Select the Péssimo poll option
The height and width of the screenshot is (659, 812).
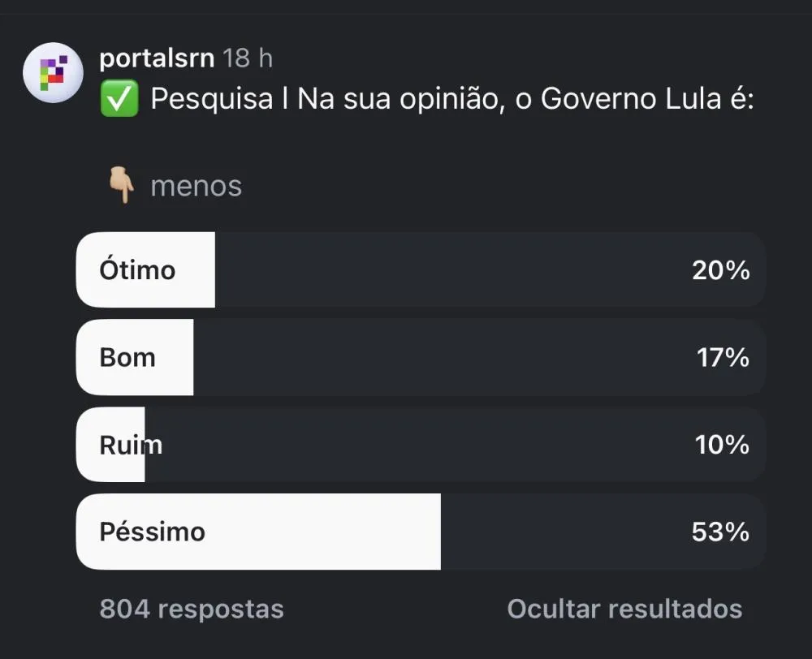coord(421,532)
